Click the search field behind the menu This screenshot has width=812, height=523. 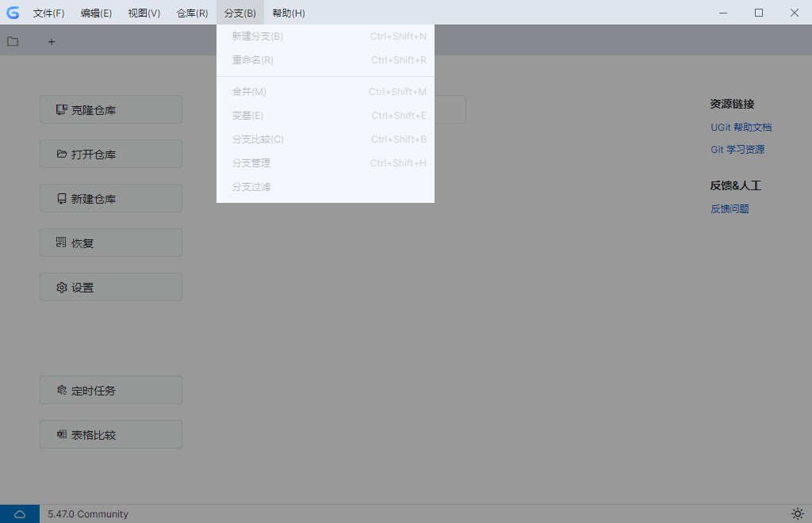pyautogui.click(x=450, y=109)
